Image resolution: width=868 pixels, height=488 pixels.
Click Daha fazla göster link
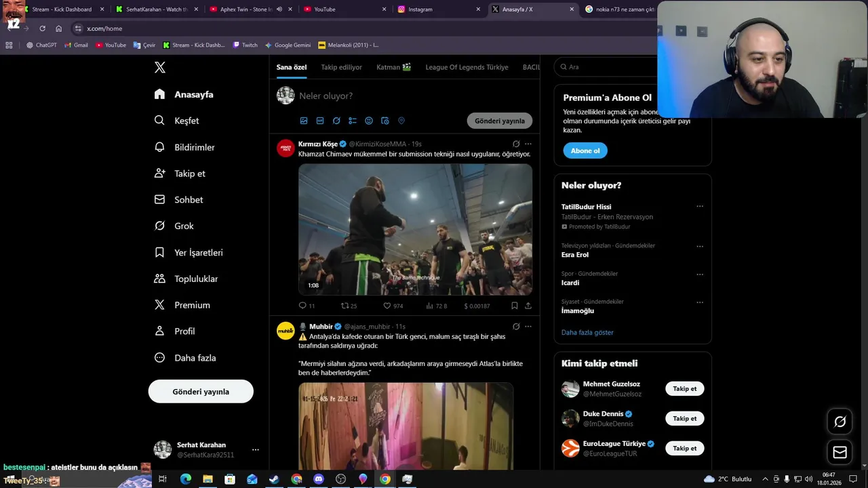pos(587,332)
